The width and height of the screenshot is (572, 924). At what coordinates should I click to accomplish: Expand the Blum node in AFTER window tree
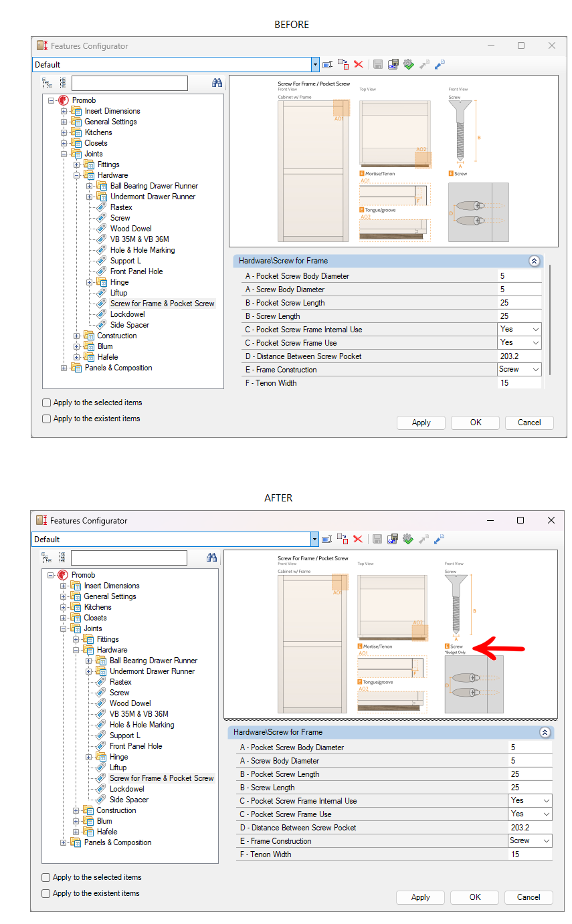[x=76, y=821]
